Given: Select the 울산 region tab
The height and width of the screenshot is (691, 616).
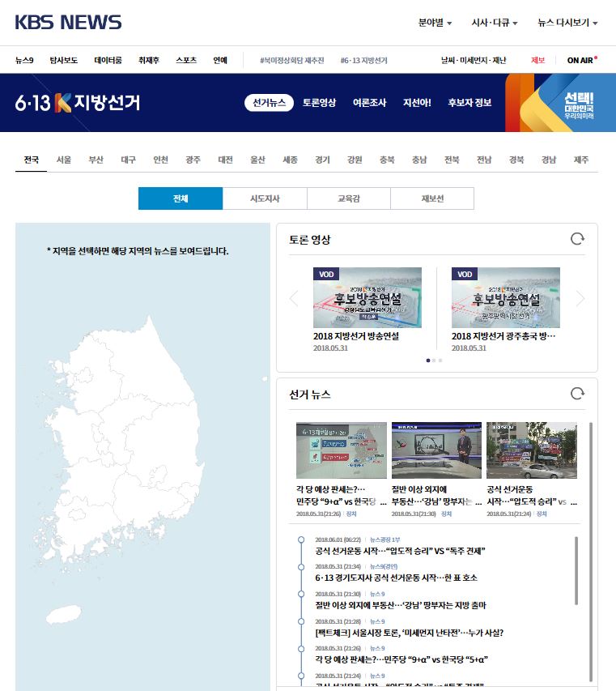Looking at the screenshot, I should click(x=257, y=160).
